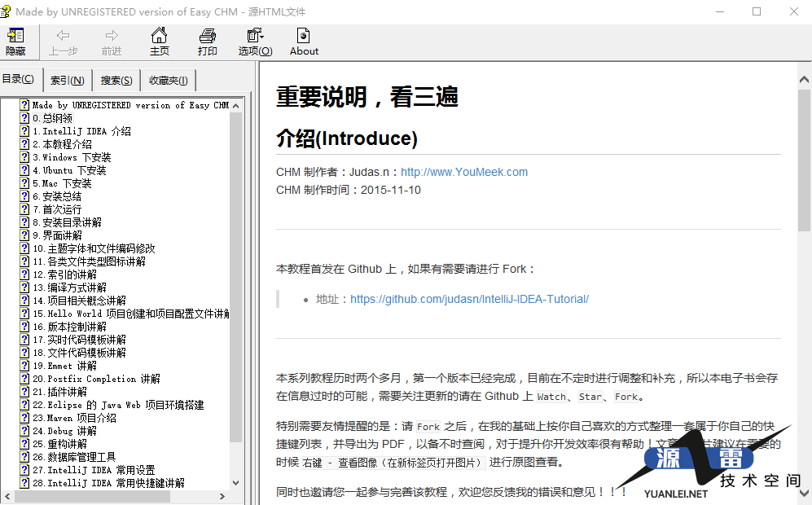The width and height of the screenshot is (812, 505).
Task: Click the Print (打印) icon
Action: coord(207,36)
